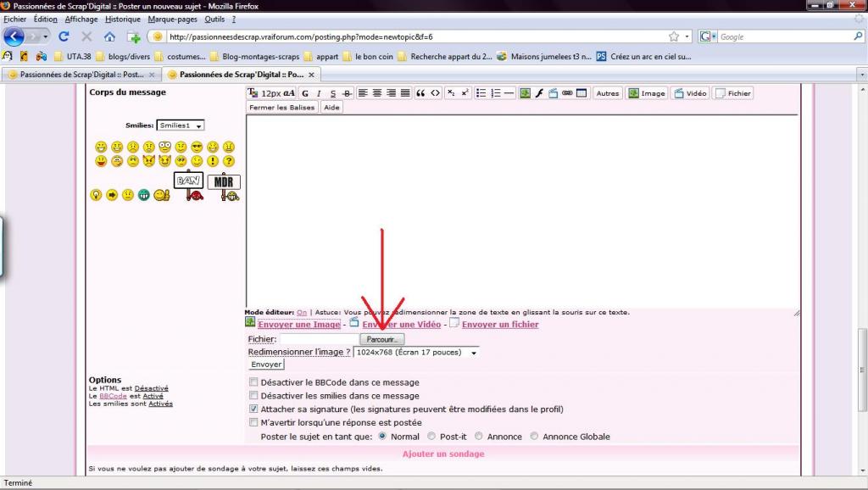Uncheck Attacher sa signature

pyautogui.click(x=253, y=409)
